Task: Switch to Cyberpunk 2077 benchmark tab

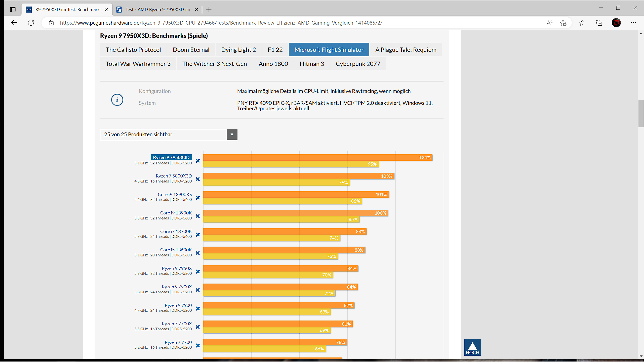Action: (358, 64)
